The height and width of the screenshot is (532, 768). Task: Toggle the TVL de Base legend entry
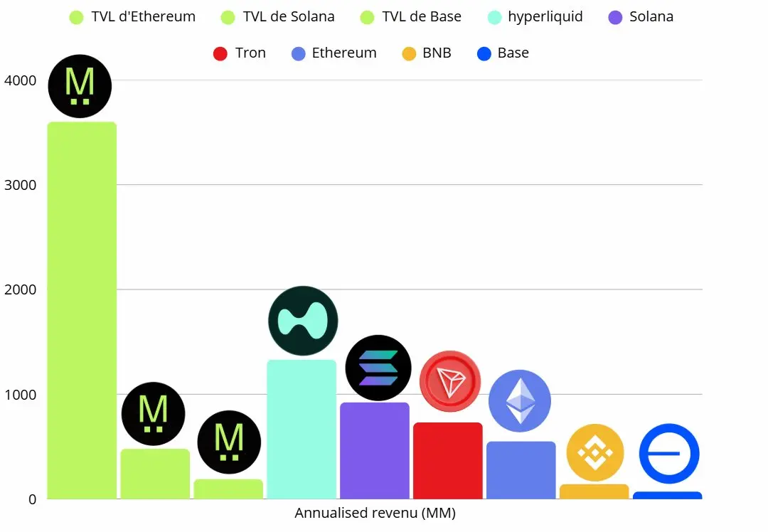pyautogui.click(x=410, y=16)
